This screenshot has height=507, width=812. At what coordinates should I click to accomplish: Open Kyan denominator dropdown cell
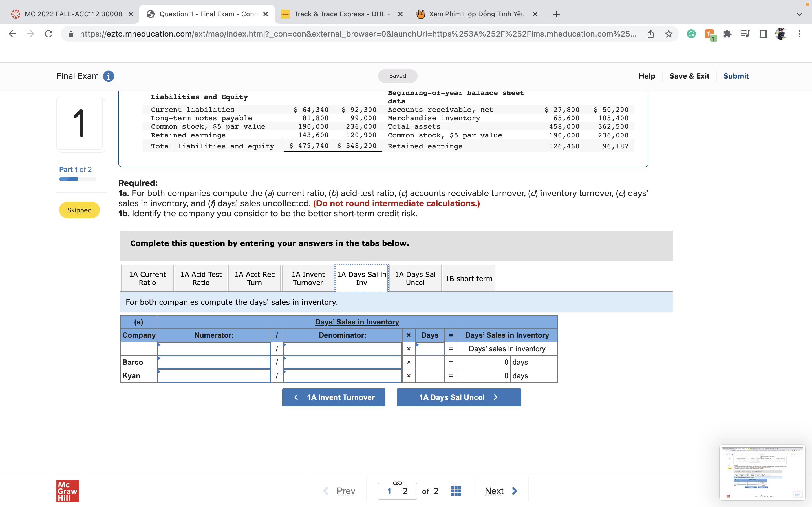pyautogui.click(x=342, y=375)
